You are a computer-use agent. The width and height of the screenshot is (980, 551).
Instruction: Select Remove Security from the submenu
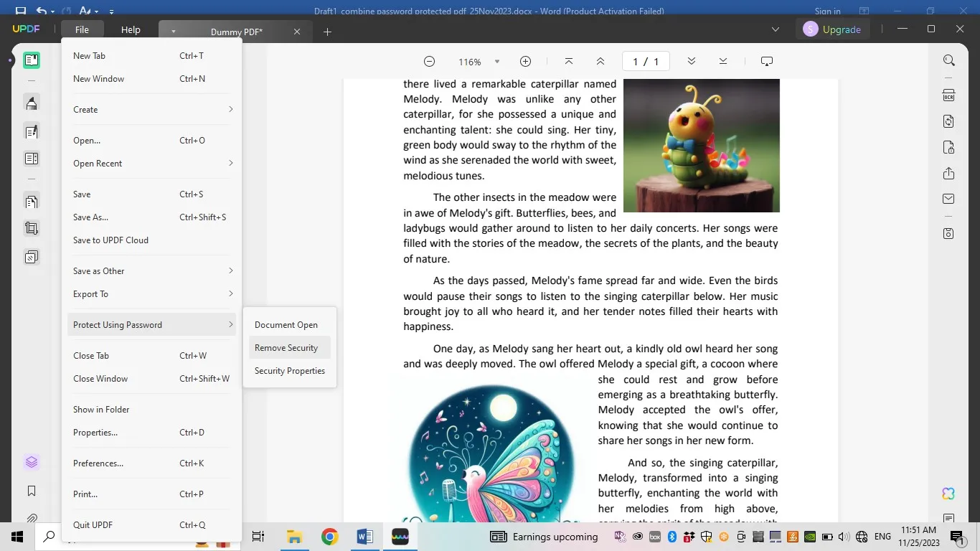click(286, 347)
